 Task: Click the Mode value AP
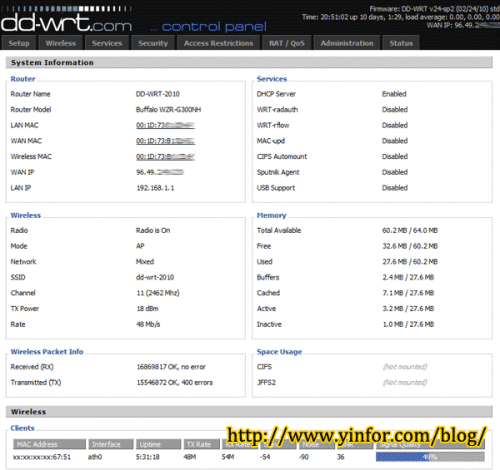pos(140,246)
